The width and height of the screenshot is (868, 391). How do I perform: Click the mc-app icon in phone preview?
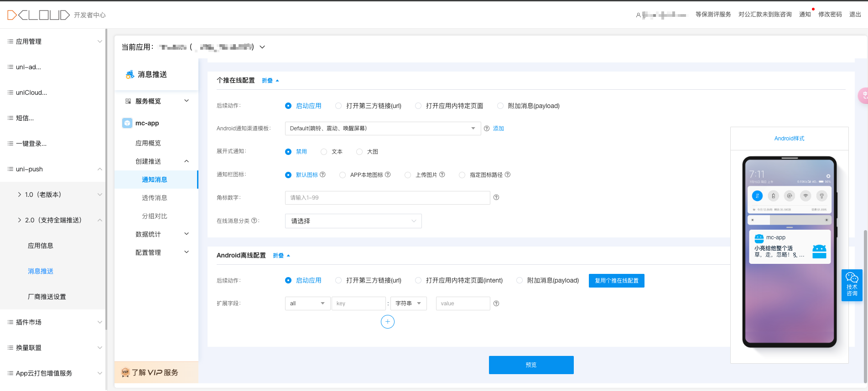[x=759, y=238]
